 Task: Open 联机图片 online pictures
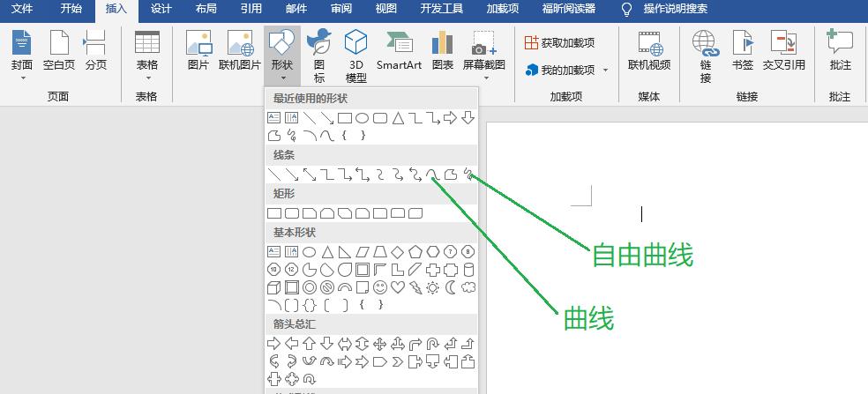240,51
